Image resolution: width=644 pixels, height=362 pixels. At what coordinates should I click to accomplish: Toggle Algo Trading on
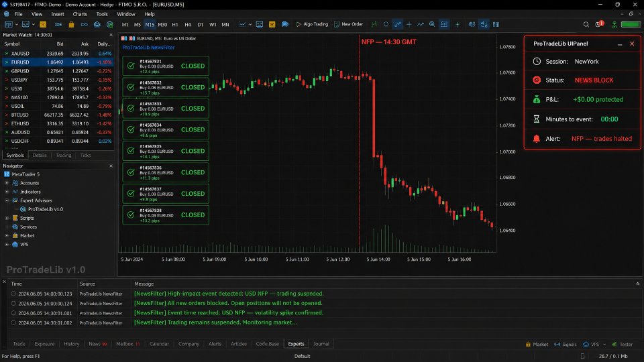click(x=312, y=25)
